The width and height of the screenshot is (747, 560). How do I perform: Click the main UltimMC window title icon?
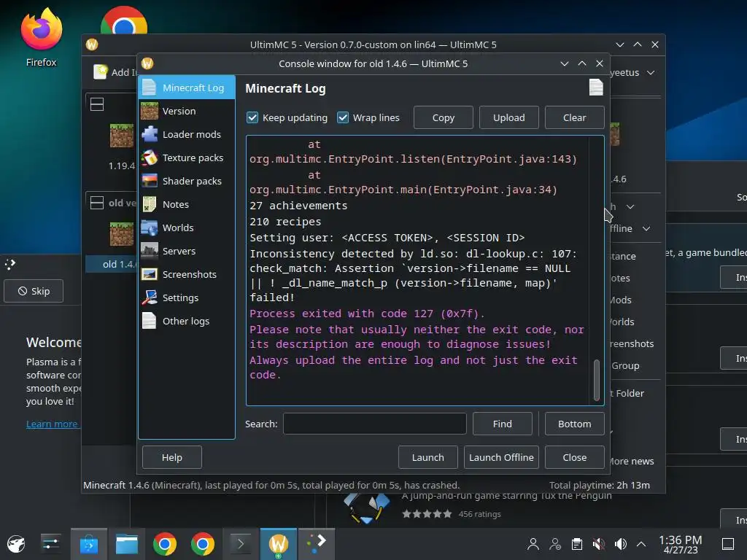pyautogui.click(x=92, y=44)
